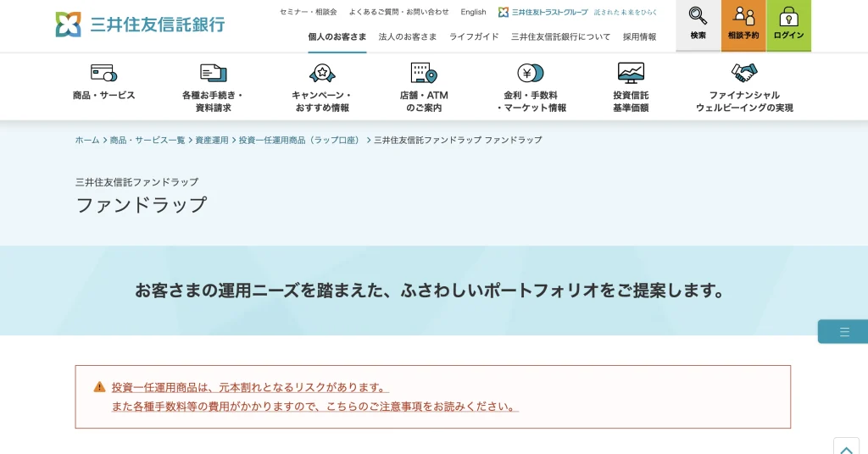Go to 資産運用 breadcrumb

tap(211, 140)
